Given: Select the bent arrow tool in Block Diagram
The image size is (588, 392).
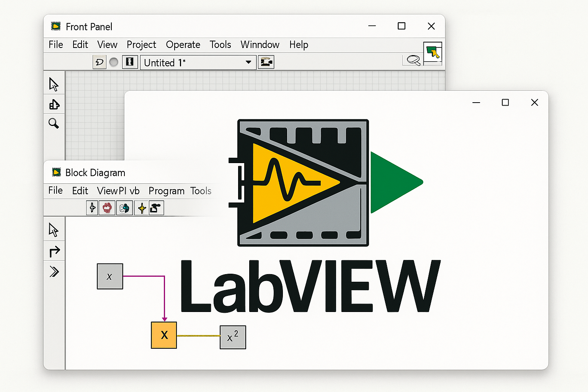Looking at the screenshot, I should (54, 252).
